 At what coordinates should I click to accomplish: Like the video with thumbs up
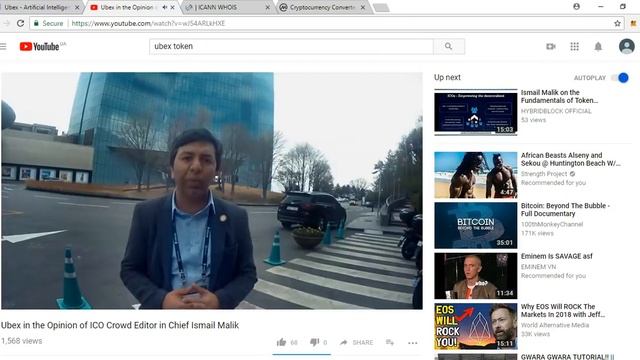pos(281,342)
